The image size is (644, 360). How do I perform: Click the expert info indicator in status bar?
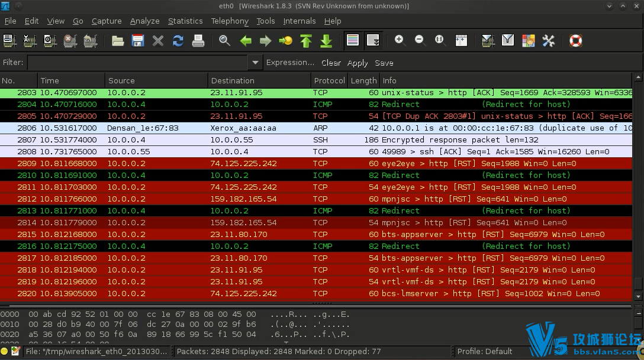[5, 351]
